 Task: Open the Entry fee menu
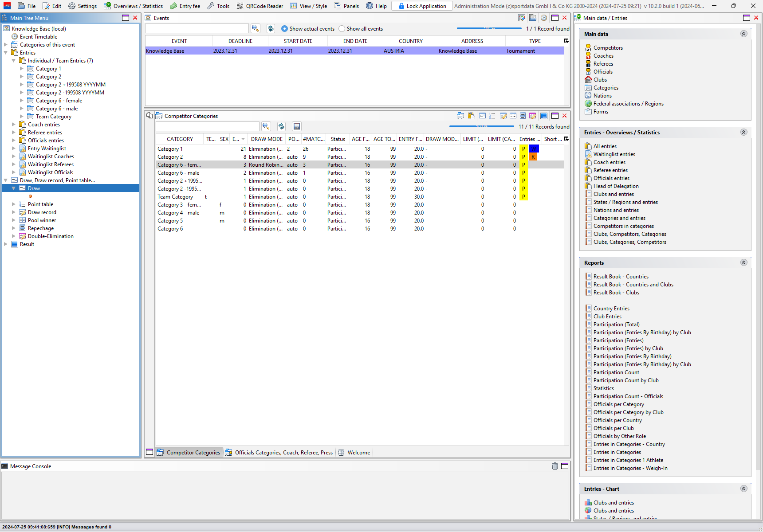(185, 6)
